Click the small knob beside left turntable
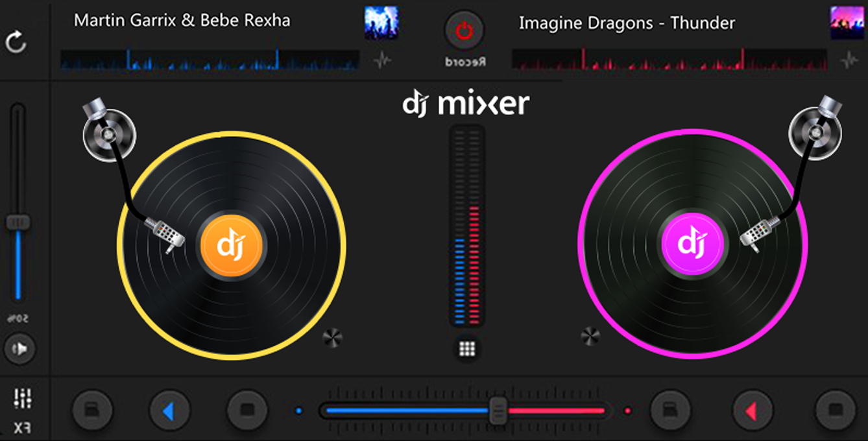This screenshot has height=441, width=868. click(x=332, y=337)
